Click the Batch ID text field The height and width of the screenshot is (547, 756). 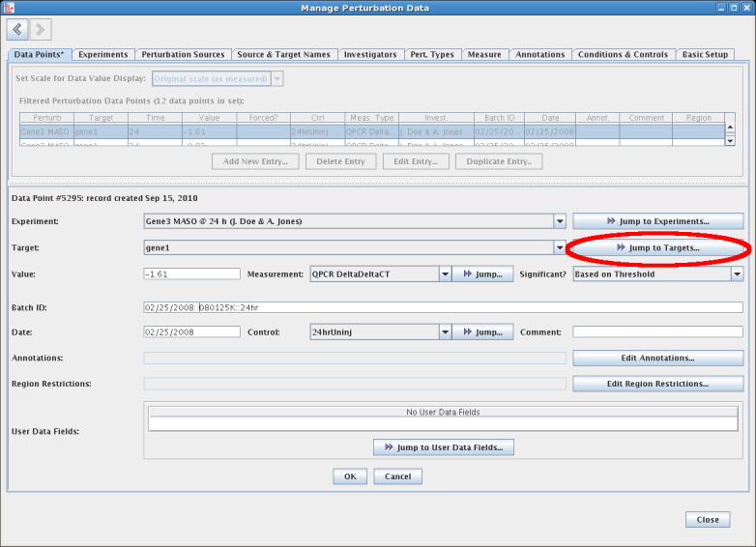tap(443, 307)
